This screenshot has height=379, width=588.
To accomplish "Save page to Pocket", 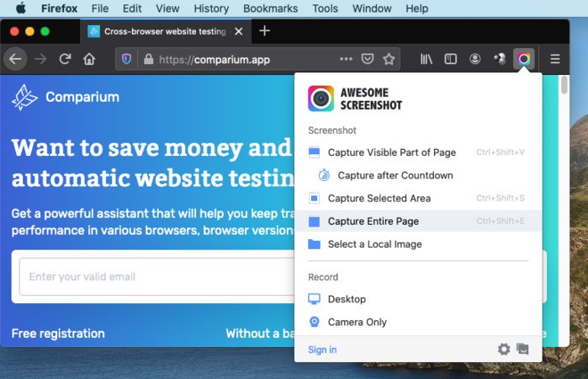I will [x=367, y=59].
